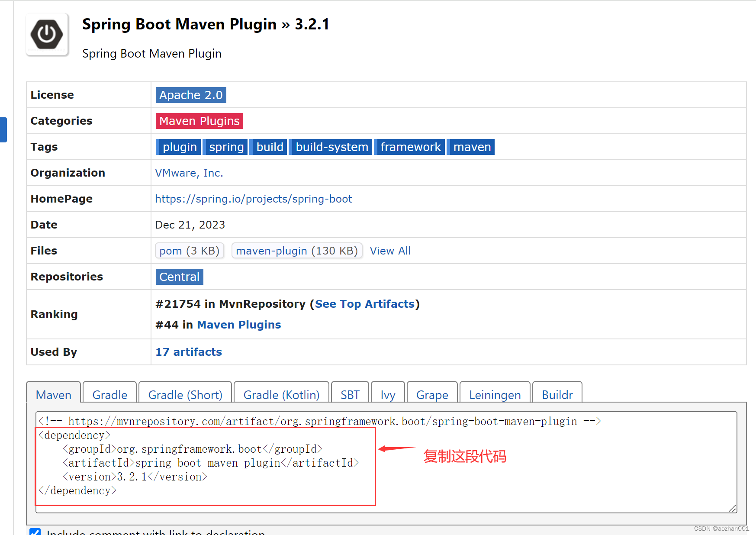Open the SBT dependency snippet tab
The height and width of the screenshot is (535, 756).
[350, 394]
